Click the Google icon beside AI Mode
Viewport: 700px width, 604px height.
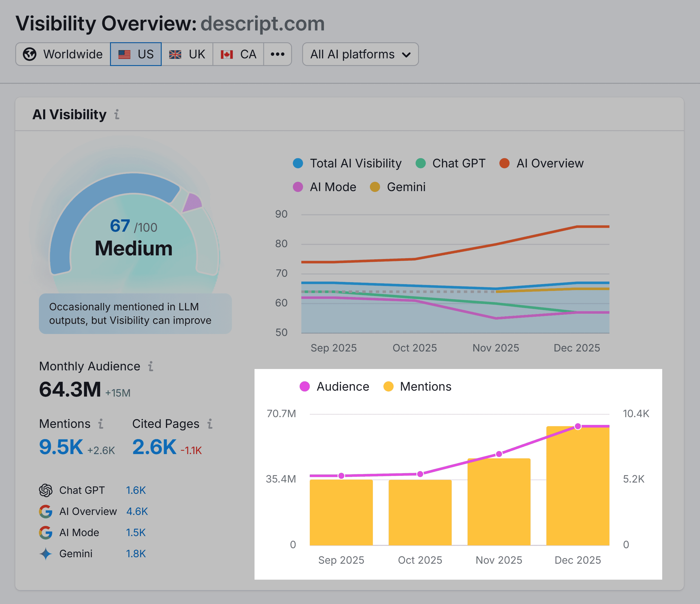click(x=46, y=533)
